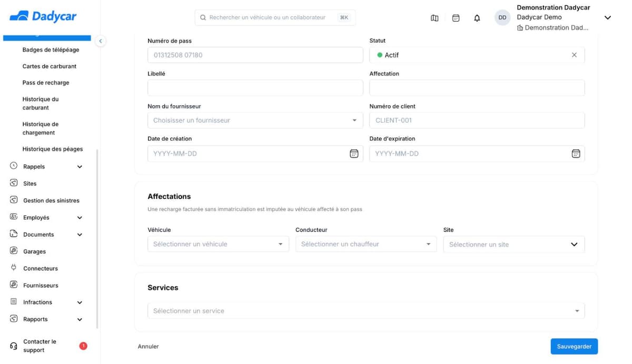
Task: Open Nom du fournisseur dropdown
Action: (x=255, y=120)
